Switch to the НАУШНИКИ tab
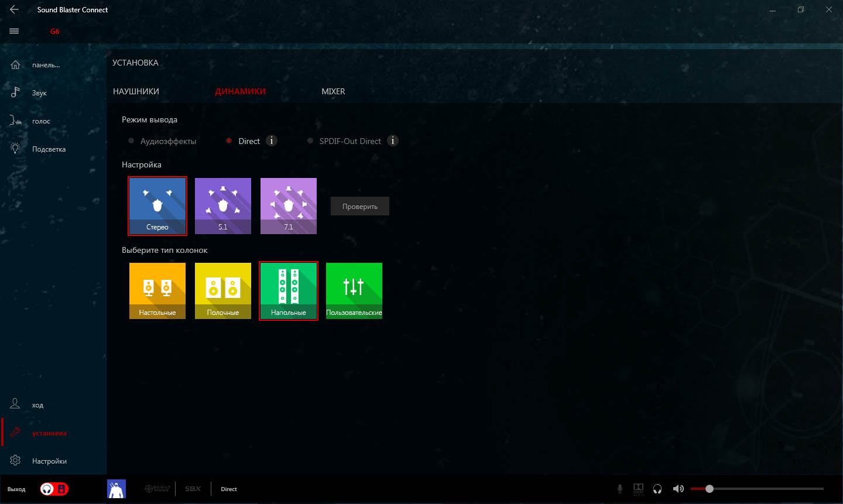Viewport: 843px width, 504px height. point(136,91)
